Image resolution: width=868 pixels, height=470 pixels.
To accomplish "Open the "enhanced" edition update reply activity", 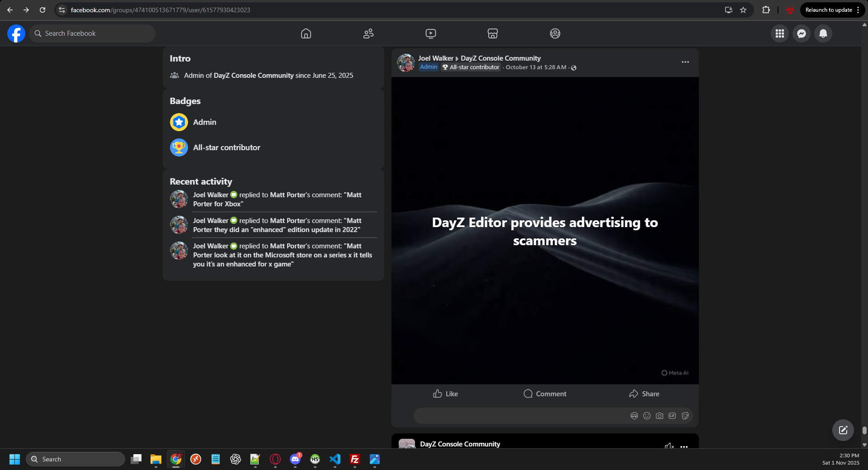I will point(273,225).
